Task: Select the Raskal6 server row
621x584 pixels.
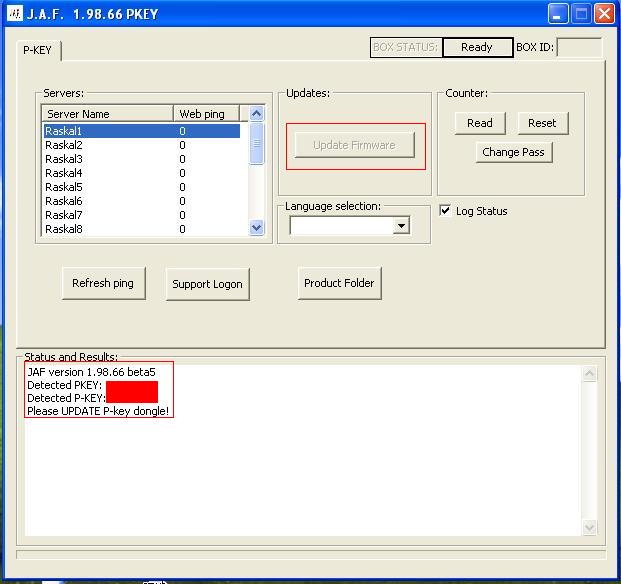Action: coord(142,201)
